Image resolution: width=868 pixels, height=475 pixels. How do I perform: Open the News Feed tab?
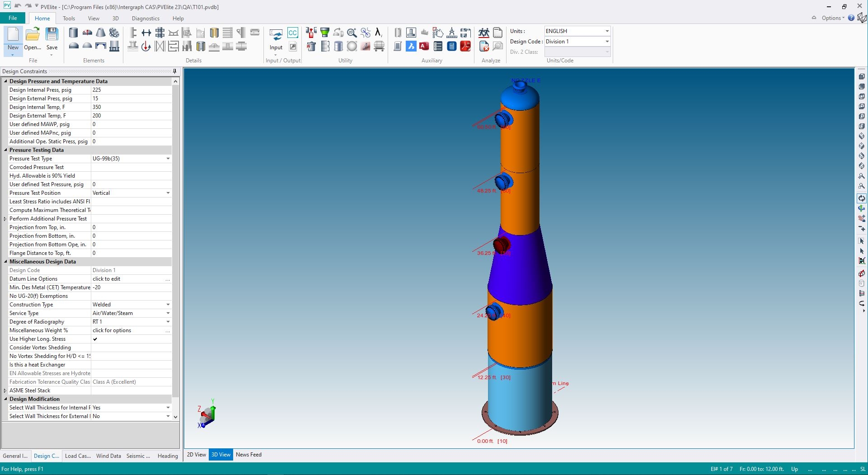click(x=249, y=455)
